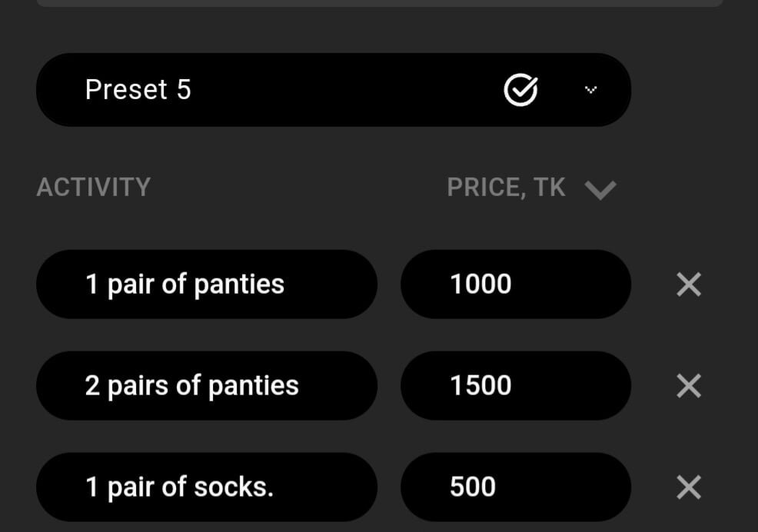Delete the "2 pairs of panties" entry

coord(688,386)
